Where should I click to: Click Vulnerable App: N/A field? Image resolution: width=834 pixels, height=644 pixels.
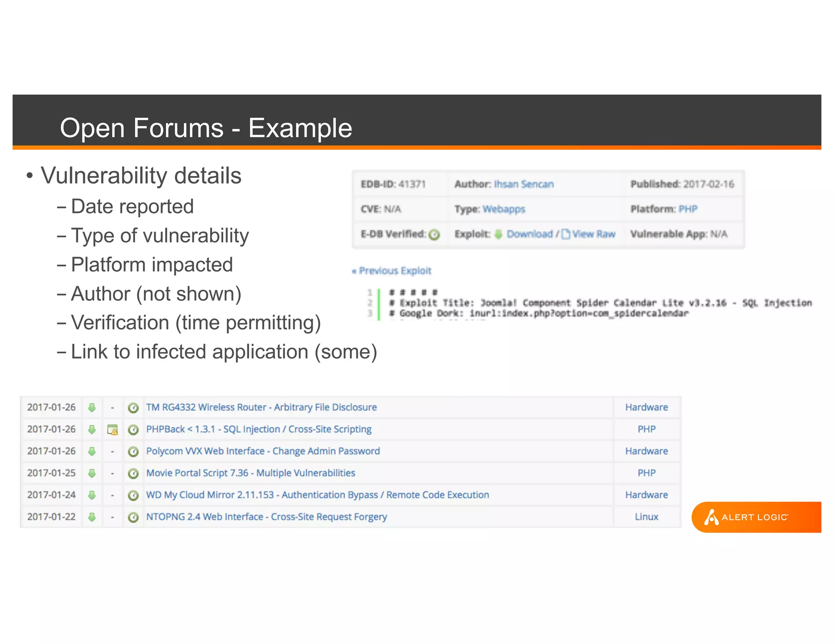[x=679, y=234]
